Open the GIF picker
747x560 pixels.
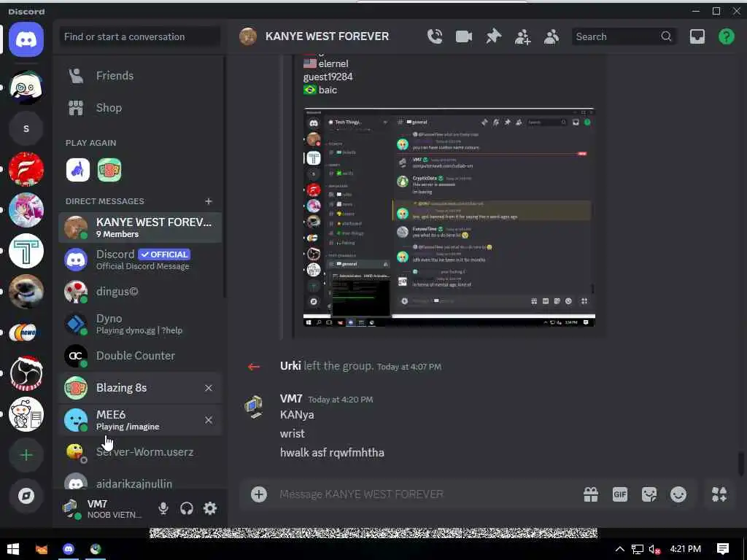pyautogui.click(x=620, y=494)
